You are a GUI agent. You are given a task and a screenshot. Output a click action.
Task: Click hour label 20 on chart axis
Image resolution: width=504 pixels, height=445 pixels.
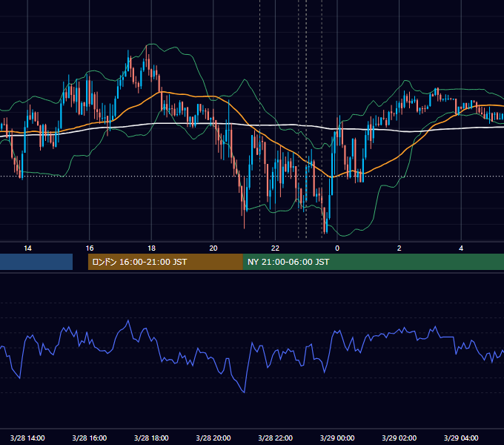point(213,248)
